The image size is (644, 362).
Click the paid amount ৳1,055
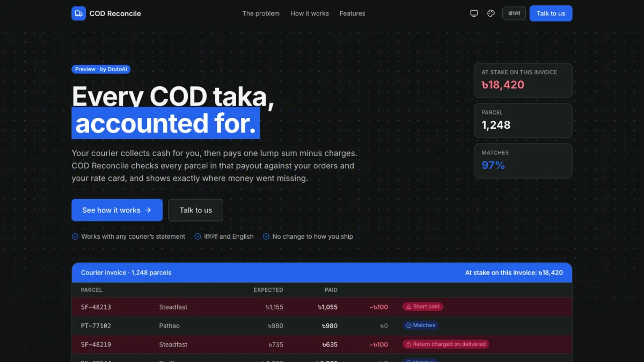(327, 307)
